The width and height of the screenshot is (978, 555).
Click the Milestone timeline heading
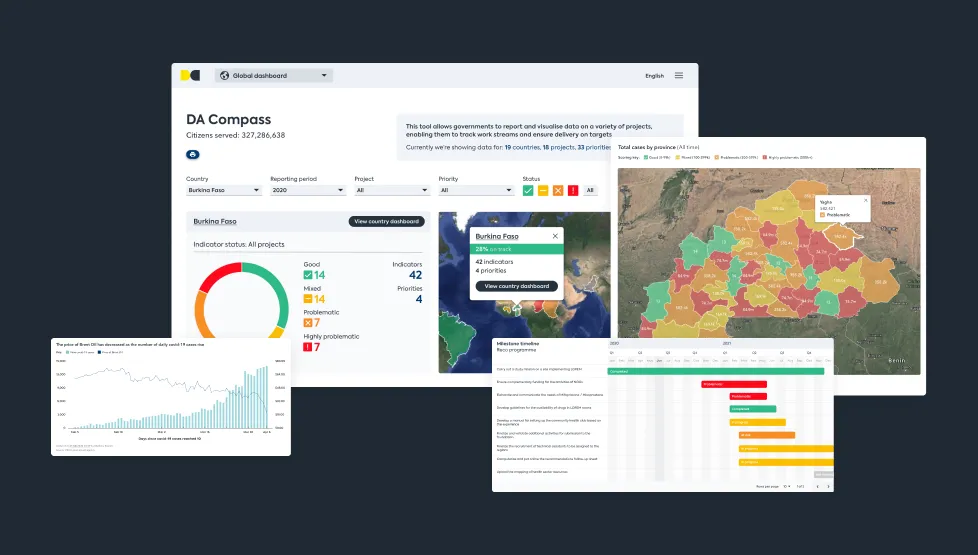[518, 344]
